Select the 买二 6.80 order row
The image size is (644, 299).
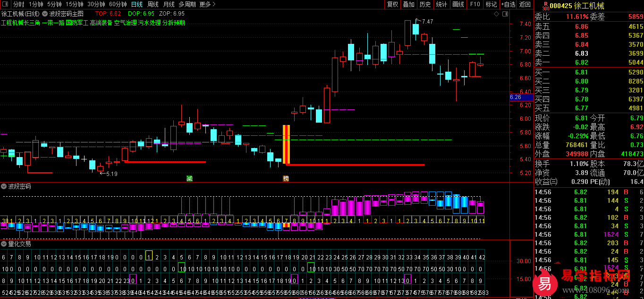pyautogui.click(x=589, y=81)
